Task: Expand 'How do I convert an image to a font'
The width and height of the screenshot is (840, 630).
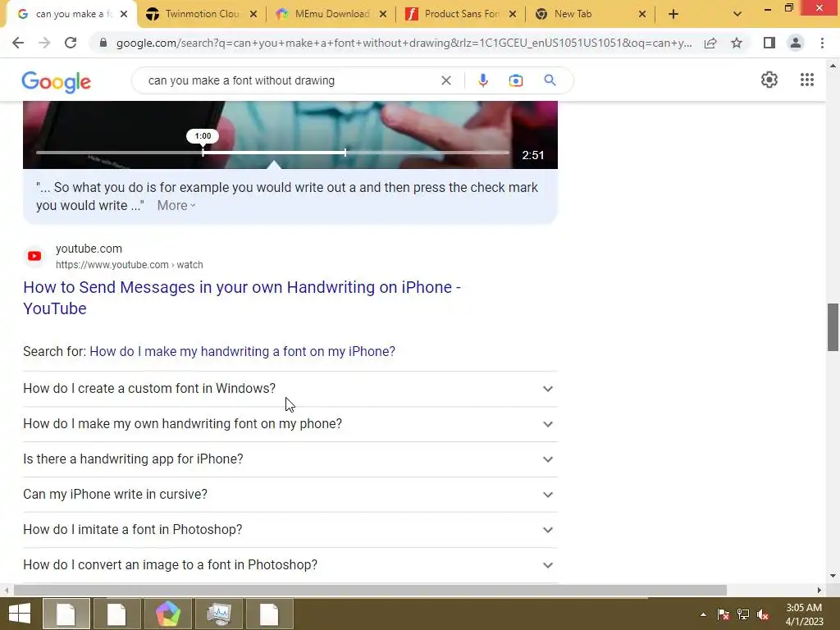Action: [x=290, y=565]
